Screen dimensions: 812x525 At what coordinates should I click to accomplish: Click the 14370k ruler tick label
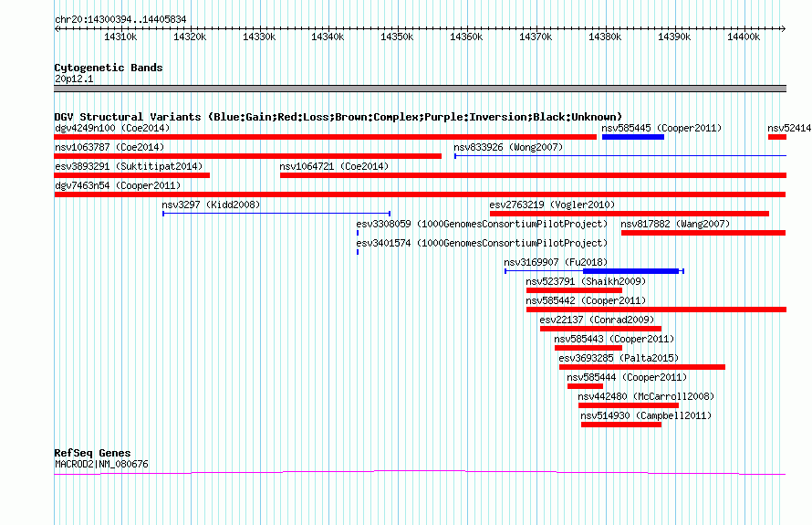point(536,37)
